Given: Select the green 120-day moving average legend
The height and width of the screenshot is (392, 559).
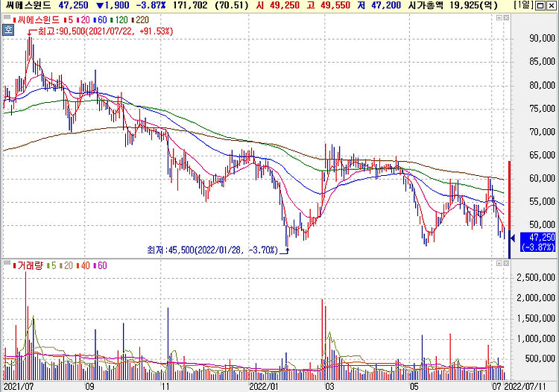Looking at the screenshot, I should click(120, 20).
